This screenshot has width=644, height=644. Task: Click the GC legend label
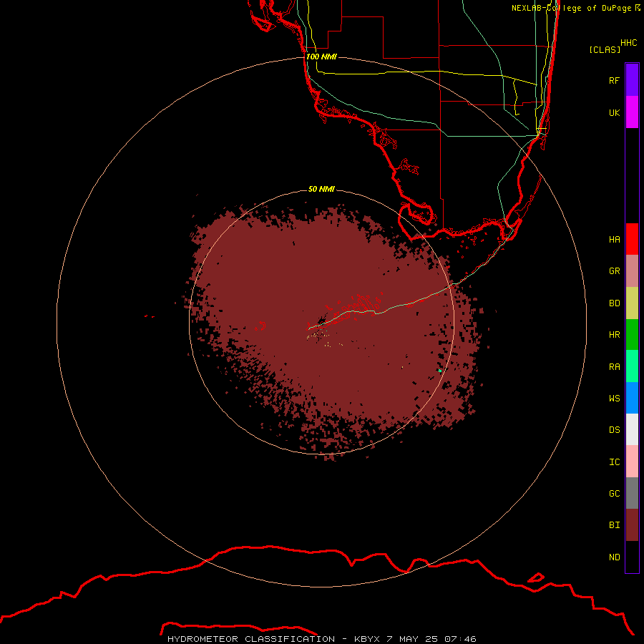(x=614, y=494)
